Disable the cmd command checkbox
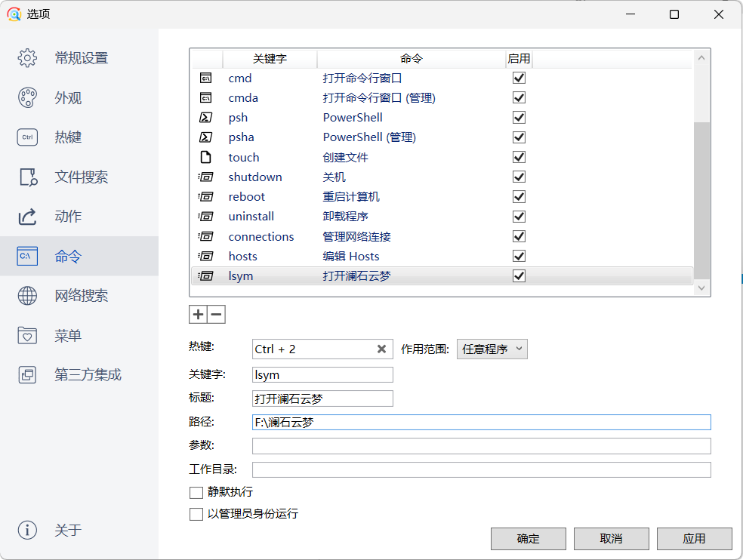Image resolution: width=743 pixels, height=560 pixels. pos(519,78)
